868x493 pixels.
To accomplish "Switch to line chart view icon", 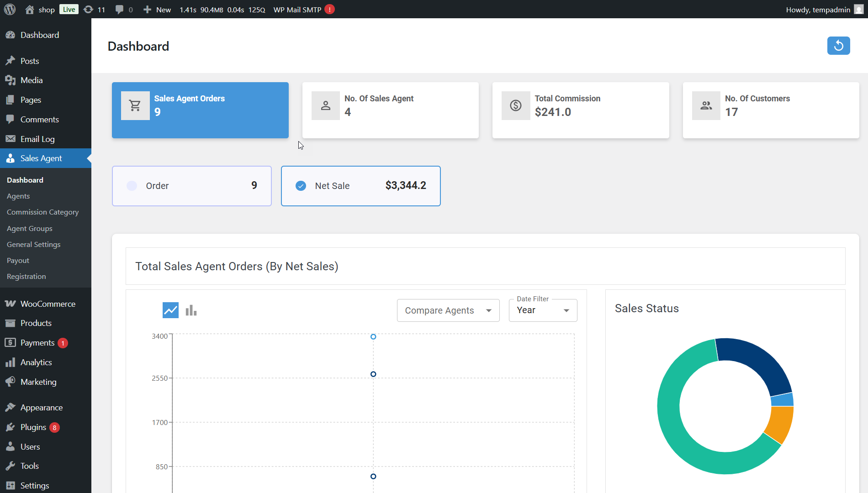I will click(x=170, y=310).
